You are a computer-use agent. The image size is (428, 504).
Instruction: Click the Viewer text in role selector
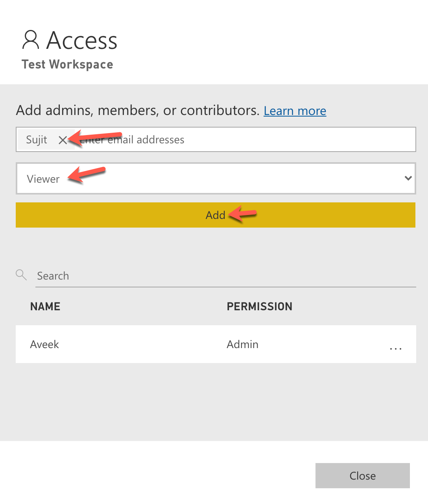point(43,179)
